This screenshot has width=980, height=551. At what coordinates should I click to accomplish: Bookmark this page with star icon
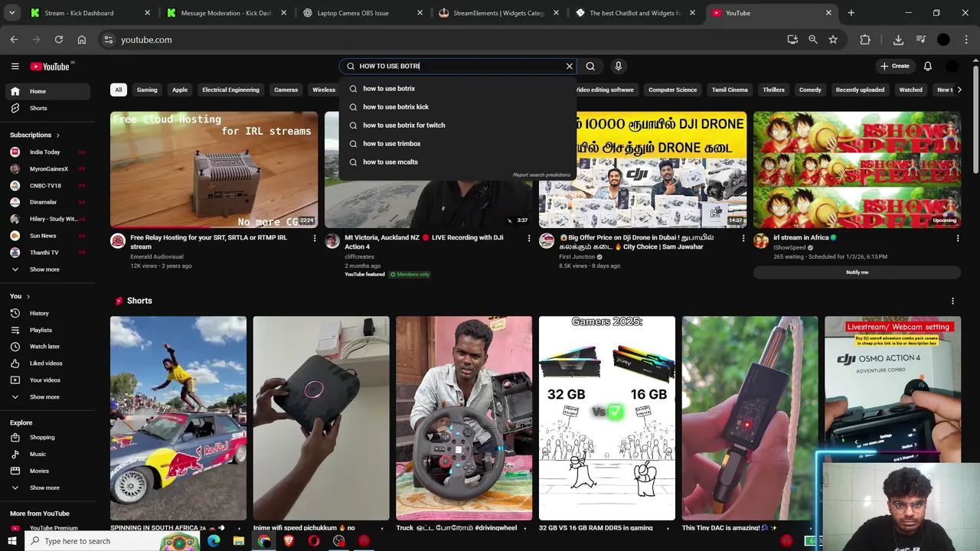pyautogui.click(x=833, y=40)
